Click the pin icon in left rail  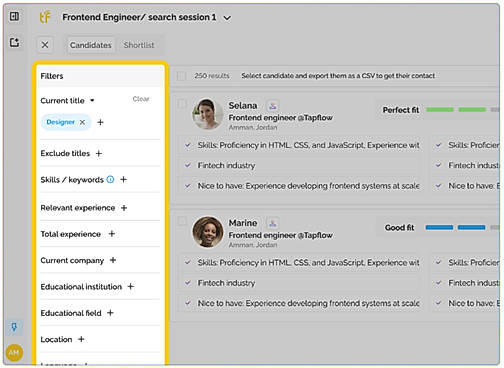click(14, 327)
